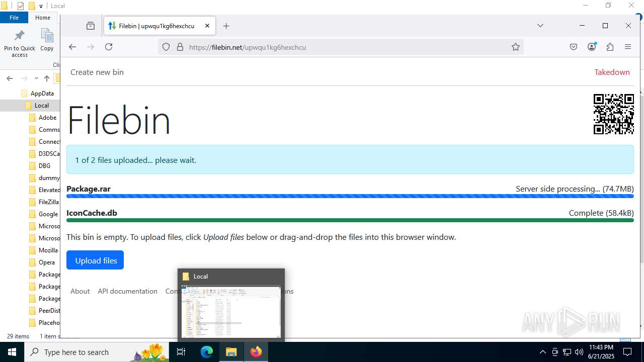This screenshot has width=644, height=362.
Task: Click the taskbar search box
Action: [x=97, y=352]
